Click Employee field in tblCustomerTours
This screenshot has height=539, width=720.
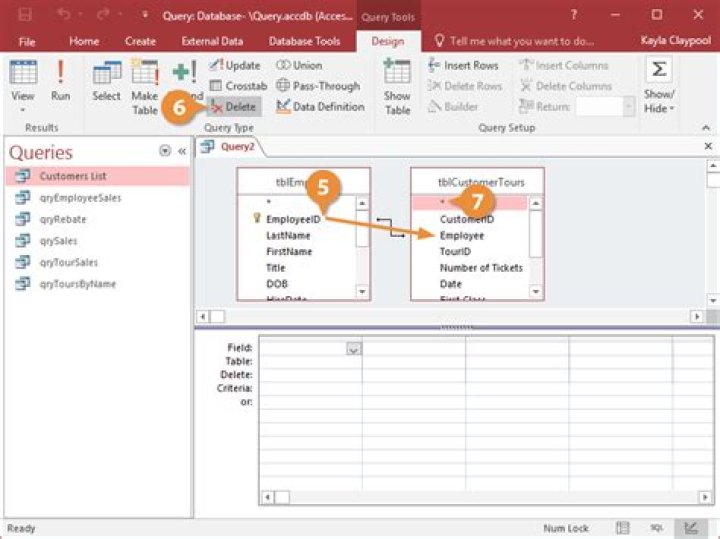pyautogui.click(x=461, y=236)
